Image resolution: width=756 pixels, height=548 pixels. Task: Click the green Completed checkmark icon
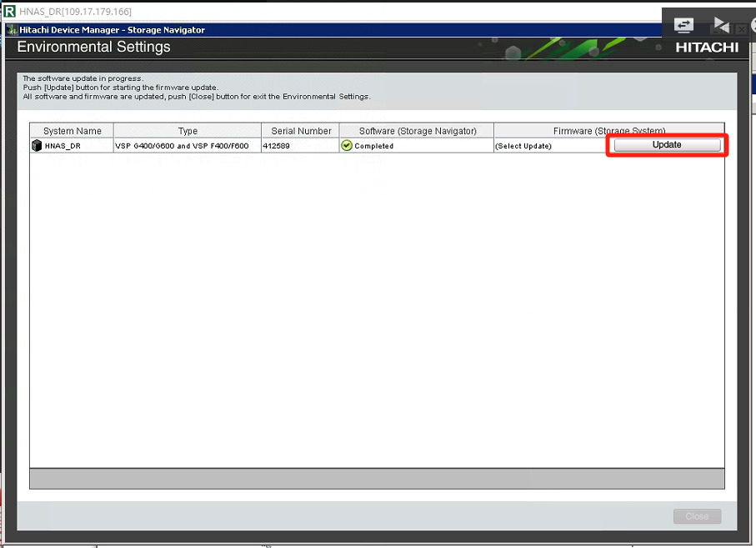[347, 145]
